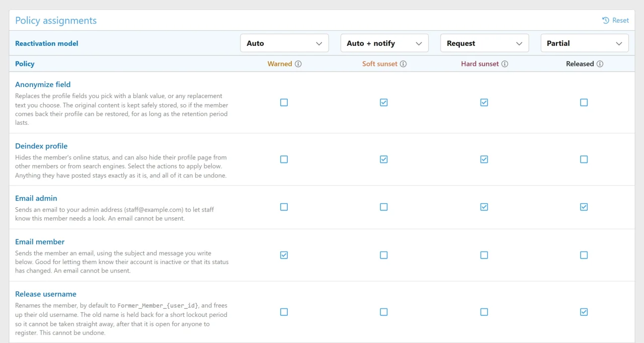Click the Warned column header label

coord(280,64)
